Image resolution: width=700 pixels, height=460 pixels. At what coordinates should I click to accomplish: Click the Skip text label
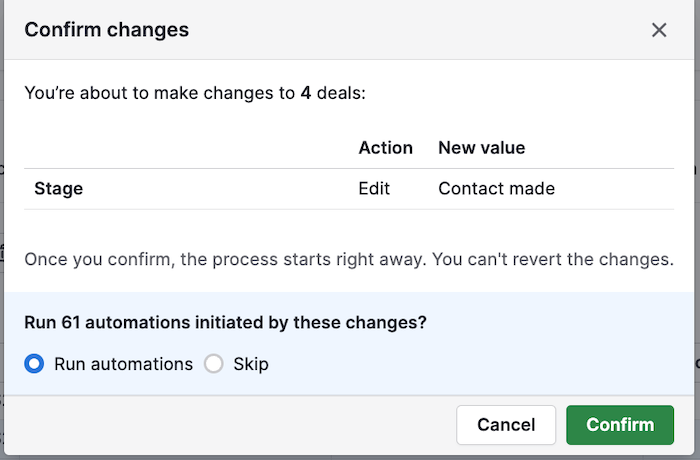pyautogui.click(x=251, y=364)
